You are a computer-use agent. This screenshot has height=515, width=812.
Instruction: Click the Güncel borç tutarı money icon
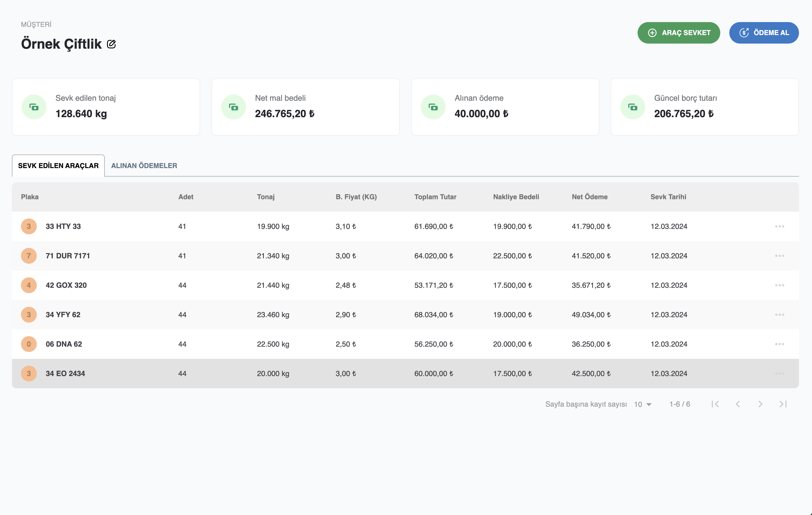point(632,107)
